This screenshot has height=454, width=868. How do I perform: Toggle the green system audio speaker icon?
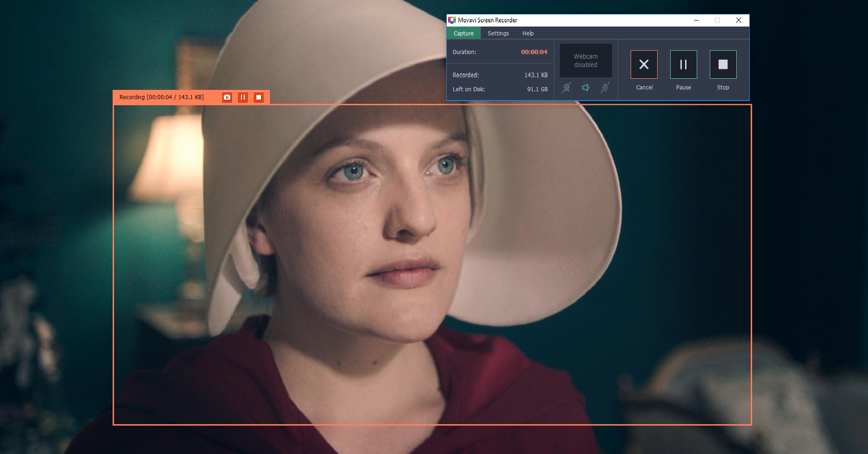point(585,88)
